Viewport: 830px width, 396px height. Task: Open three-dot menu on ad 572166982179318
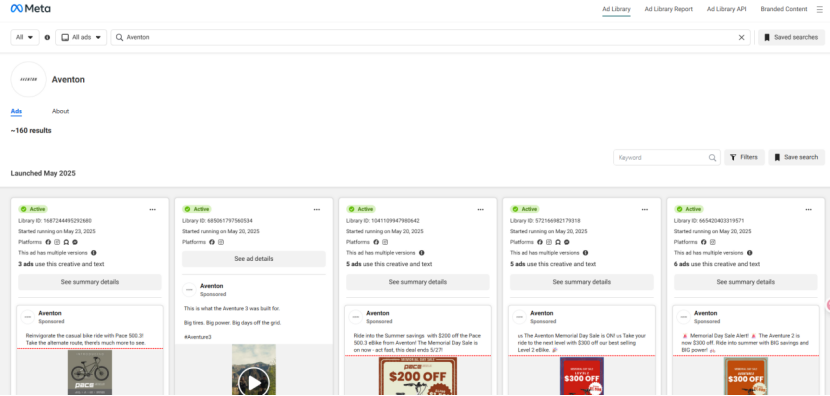click(645, 209)
